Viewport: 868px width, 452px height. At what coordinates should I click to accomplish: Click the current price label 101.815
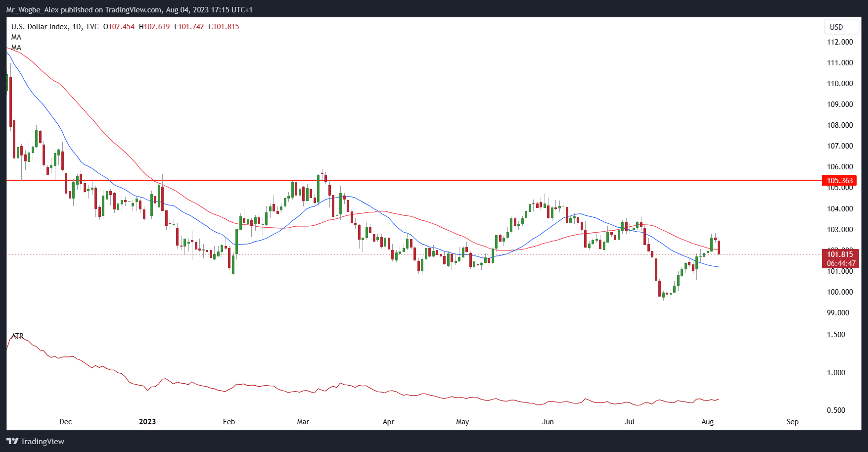tap(840, 254)
